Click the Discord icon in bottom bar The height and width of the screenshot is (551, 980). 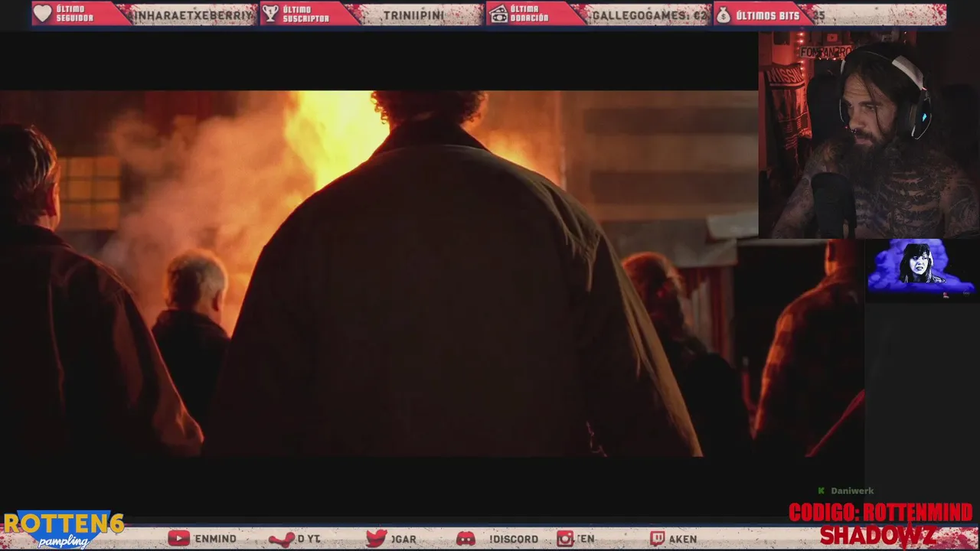tap(465, 539)
